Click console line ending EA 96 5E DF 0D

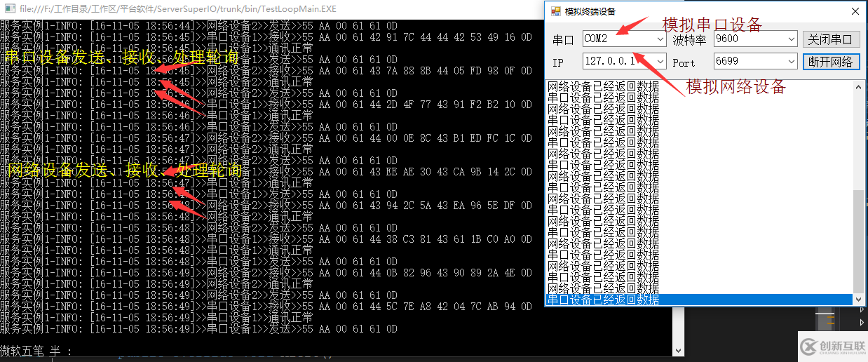click(x=266, y=206)
